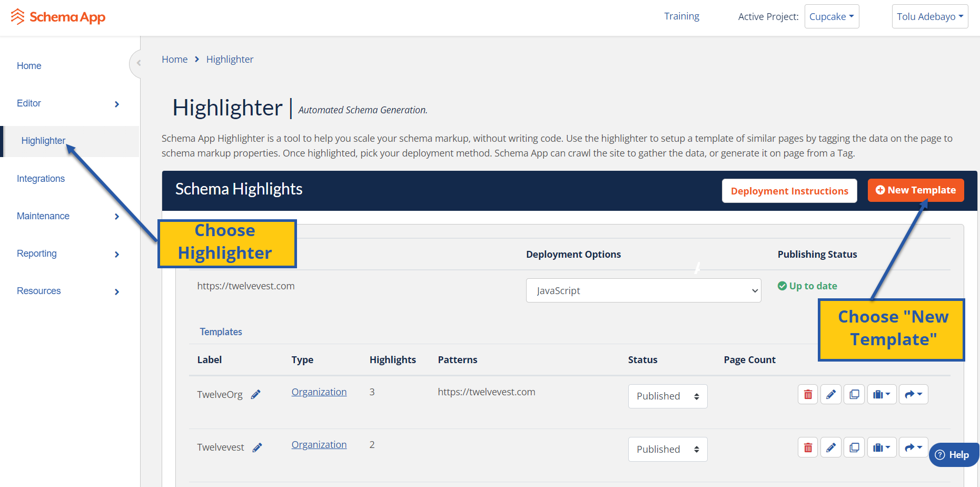Image resolution: width=980 pixels, height=487 pixels.
Task: Open the TwelveOrg share arrow dropdown
Action: 913,394
